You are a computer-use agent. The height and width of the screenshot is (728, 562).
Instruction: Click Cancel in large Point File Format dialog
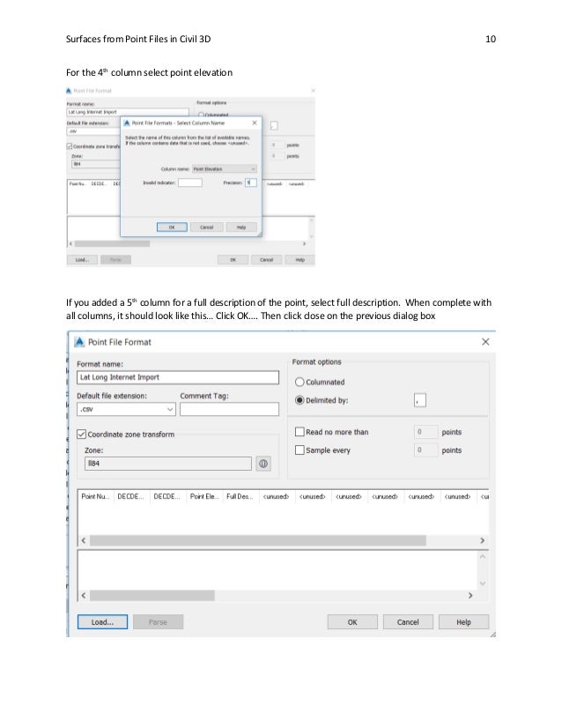click(x=408, y=622)
